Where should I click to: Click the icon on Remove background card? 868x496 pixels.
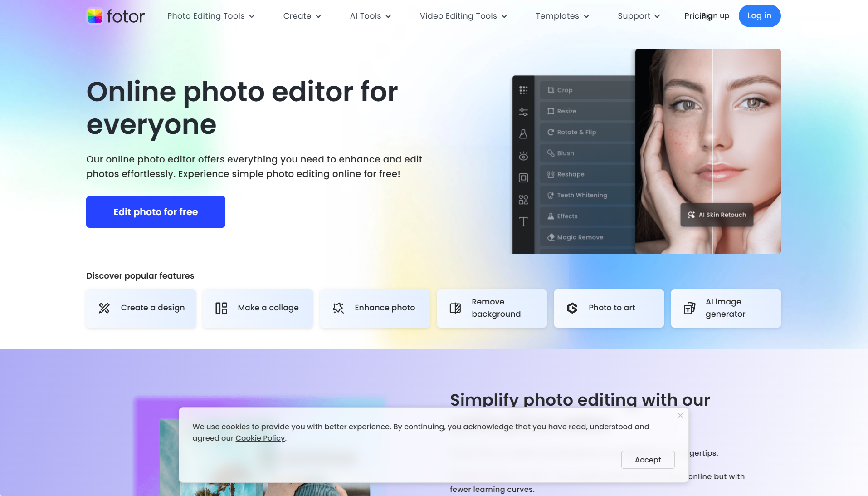[455, 308]
